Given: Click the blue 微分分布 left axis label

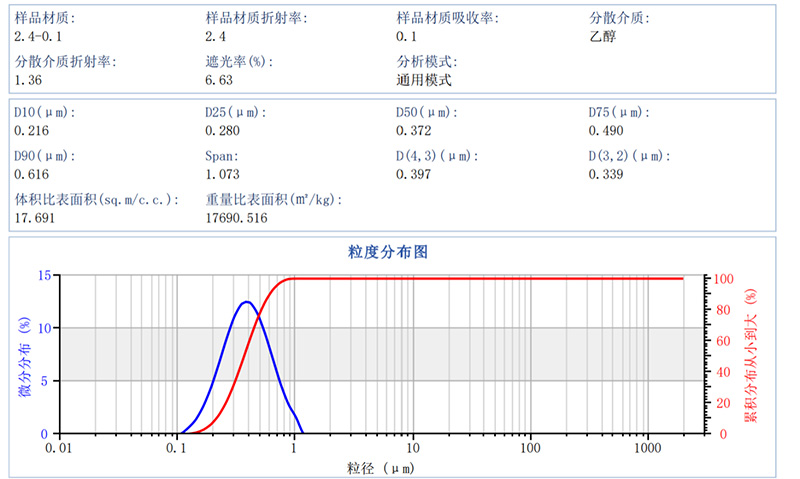Looking at the screenshot, I should (24, 354).
